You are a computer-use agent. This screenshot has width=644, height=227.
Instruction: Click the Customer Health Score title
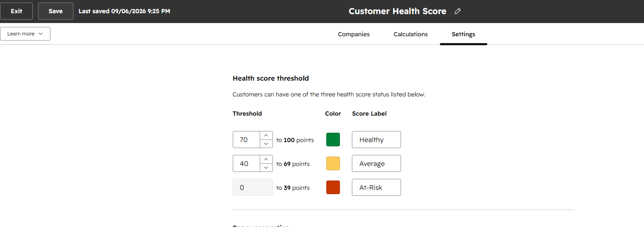tap(397, 12)
